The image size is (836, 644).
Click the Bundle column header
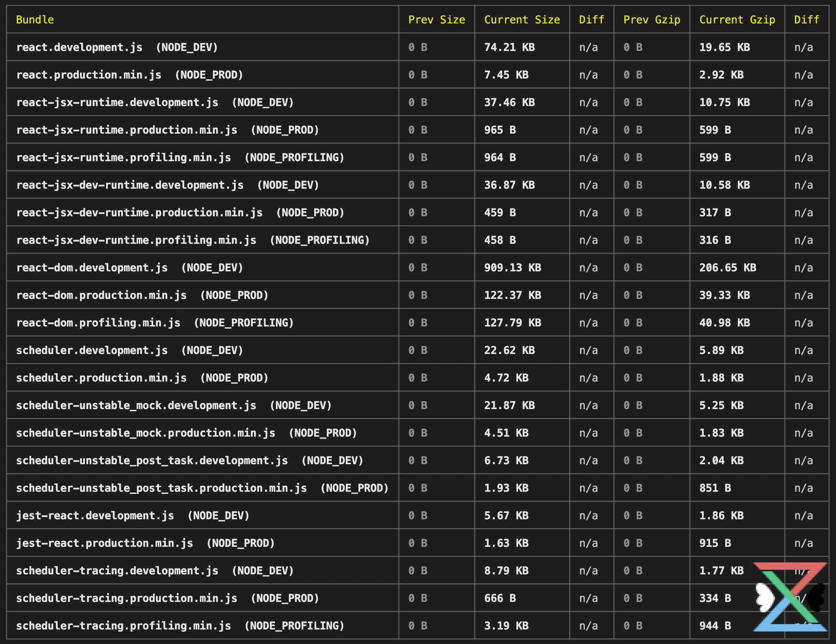35,19
